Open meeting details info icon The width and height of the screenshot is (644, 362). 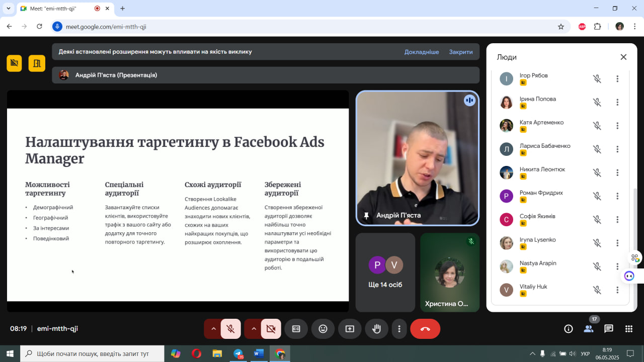pyautogui.click(x=569, y=329)
